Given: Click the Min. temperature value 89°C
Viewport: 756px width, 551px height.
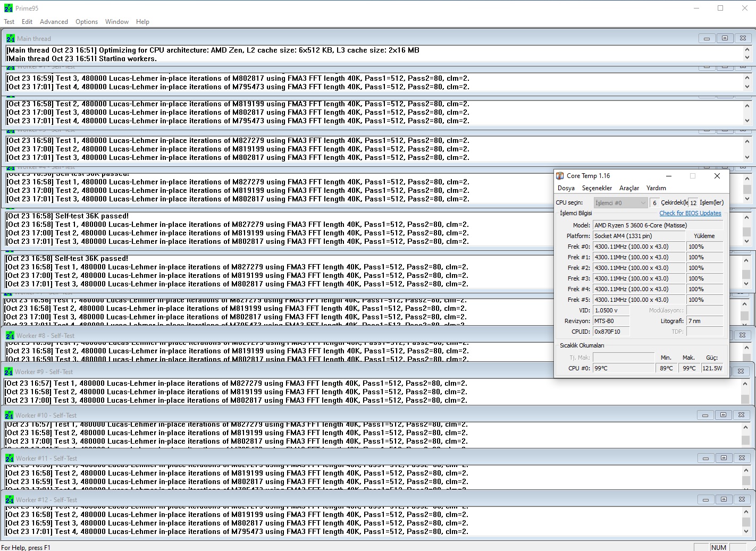Looking at the screenshot, I should [667, 368].
